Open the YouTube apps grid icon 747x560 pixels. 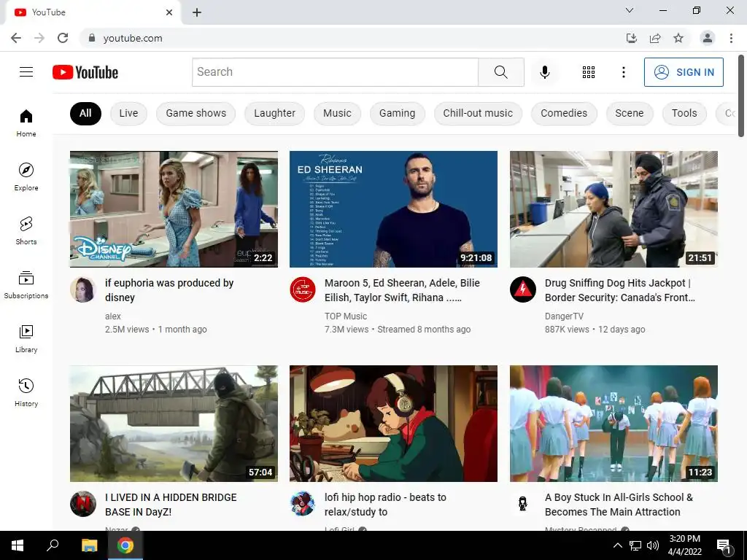coord(589,72)
